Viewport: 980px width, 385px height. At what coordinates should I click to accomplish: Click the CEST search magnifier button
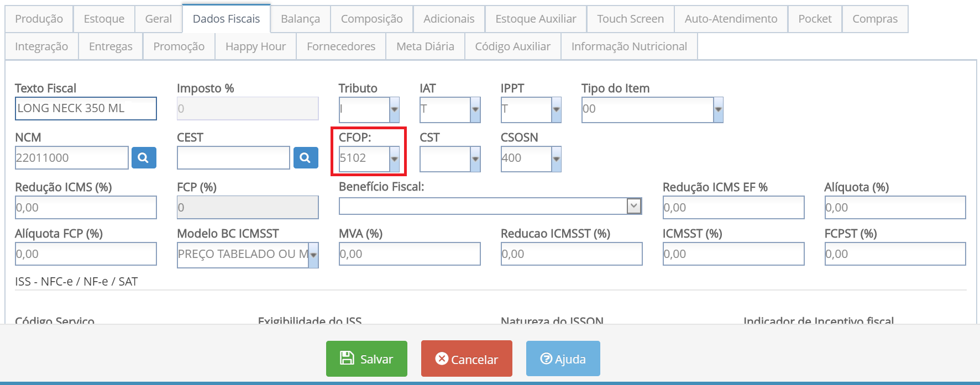[x=306, y=158]
